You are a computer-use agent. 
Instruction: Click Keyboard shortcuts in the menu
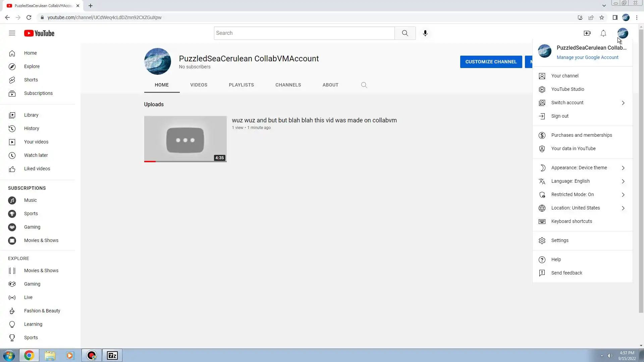[x=572, y=221]
